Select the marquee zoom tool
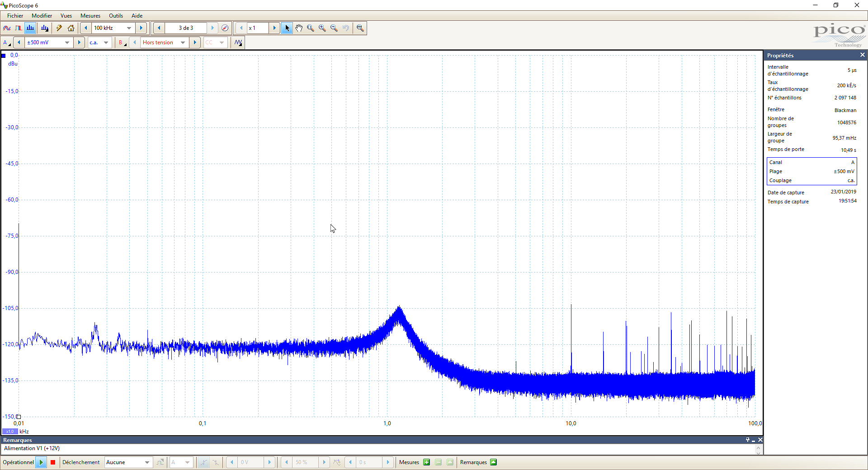The height and width of the screenshot is (470, 868). click(311, 28)
